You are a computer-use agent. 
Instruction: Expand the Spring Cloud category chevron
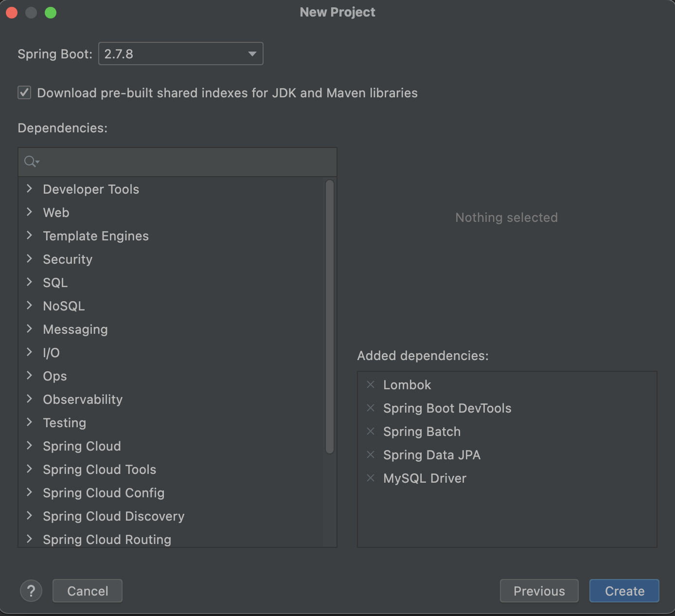pos(29,445)
